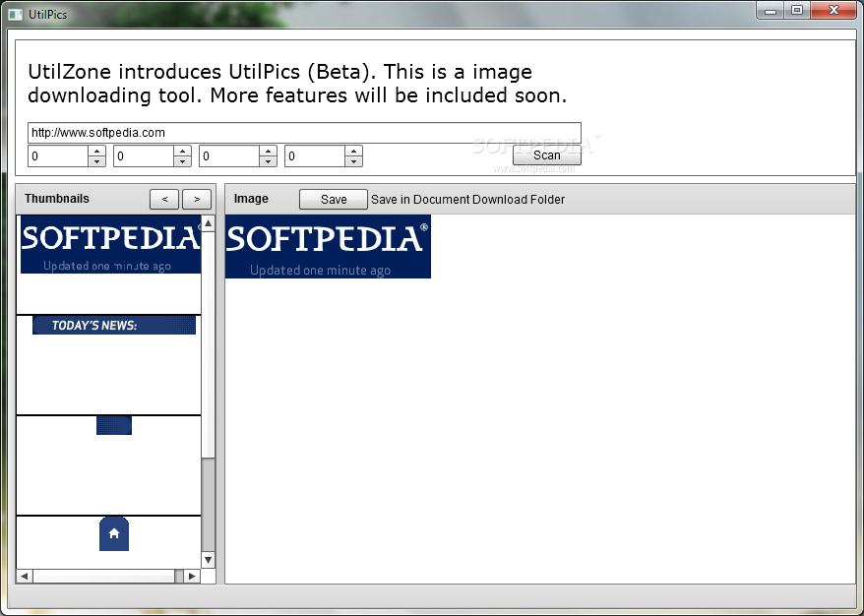Click the Save image button
864x616 pixels.
(334, 200)
